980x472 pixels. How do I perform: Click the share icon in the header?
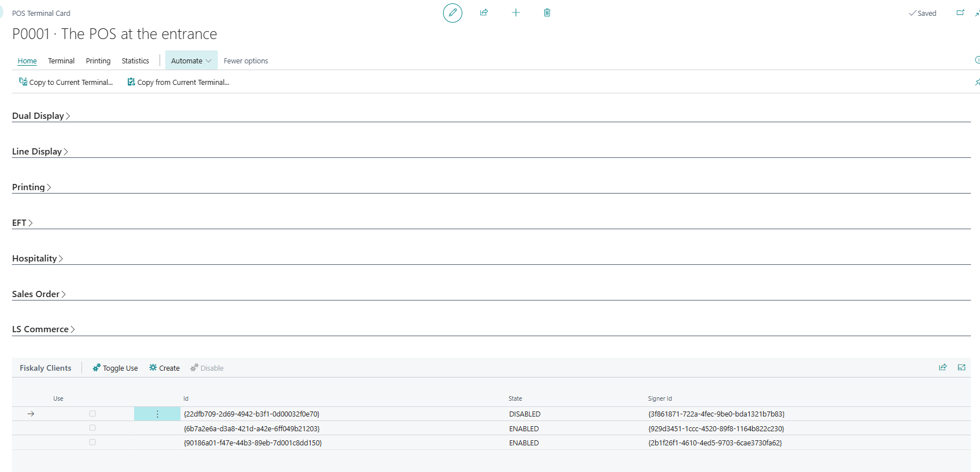coord(484,12)
